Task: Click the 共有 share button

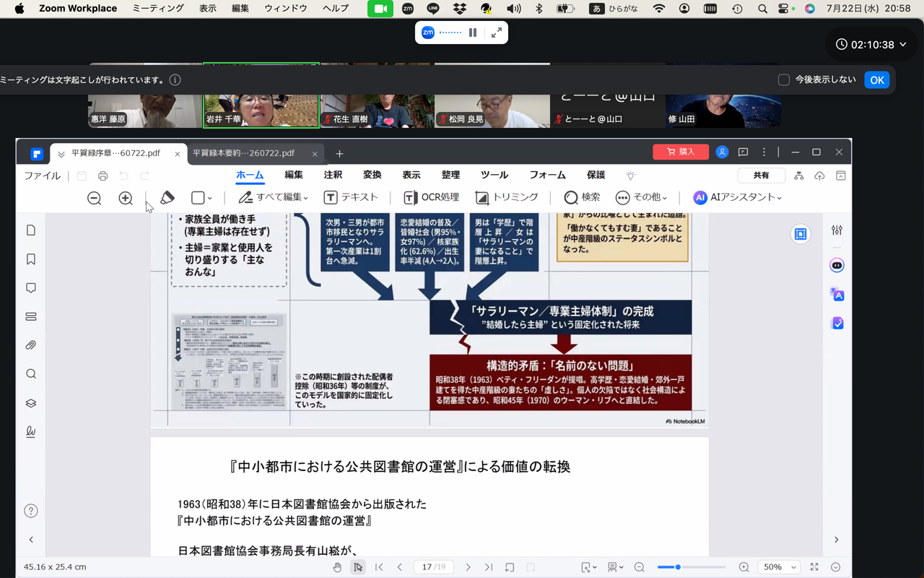Action: [x=761, y=176]
